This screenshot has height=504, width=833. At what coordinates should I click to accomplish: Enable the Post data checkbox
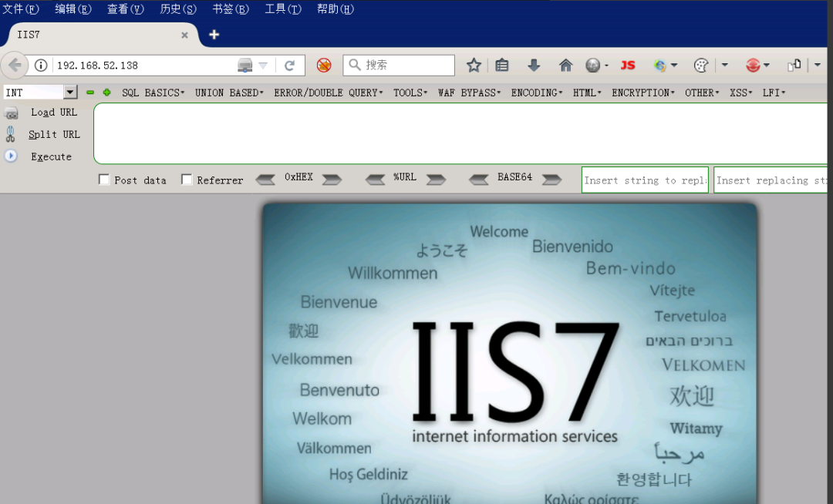104,180
